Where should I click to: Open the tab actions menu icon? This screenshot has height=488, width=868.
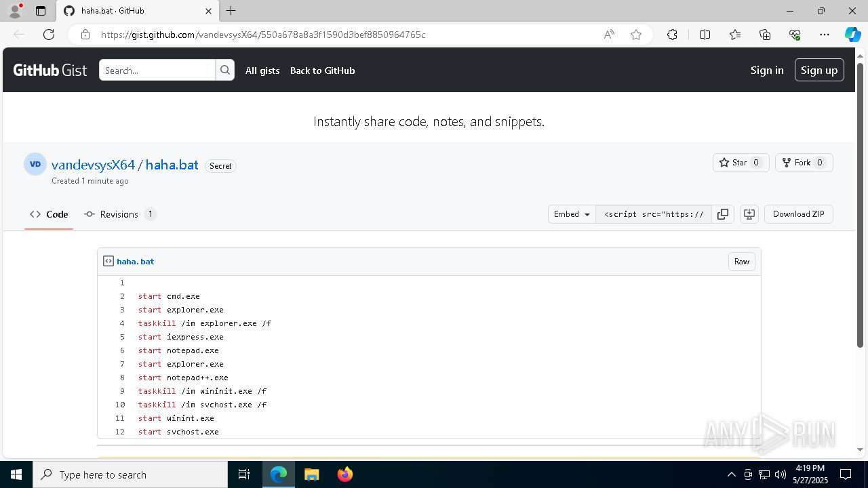(41, 11)
